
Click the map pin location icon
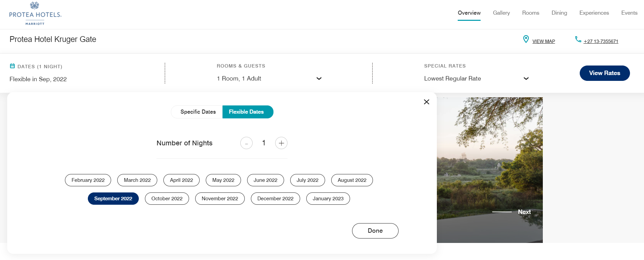tap(526, 39)
